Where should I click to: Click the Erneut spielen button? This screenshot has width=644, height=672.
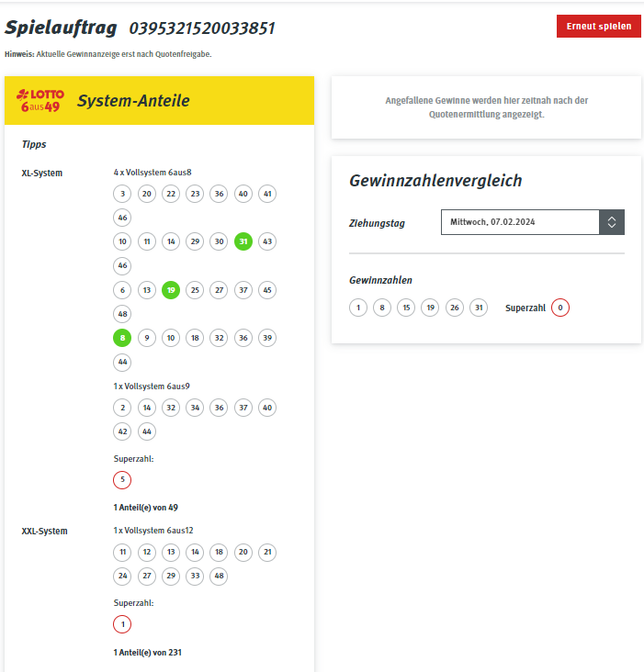(x=599, y=26)
